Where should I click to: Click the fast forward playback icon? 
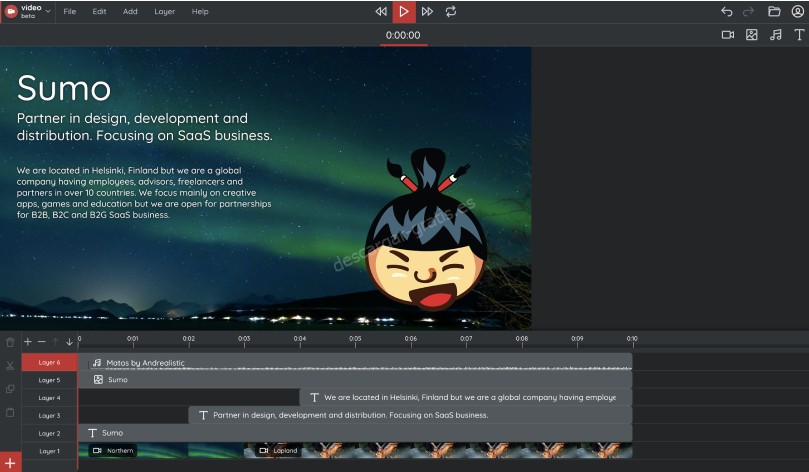click(x=427, y=12)
